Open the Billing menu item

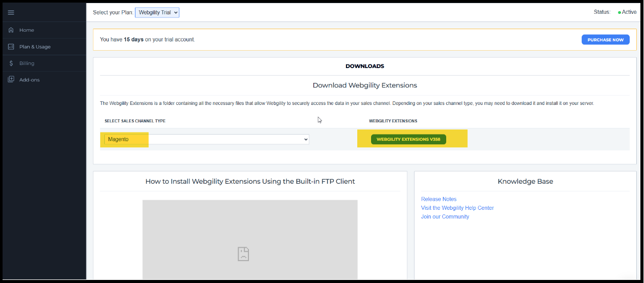click(27, 63)
